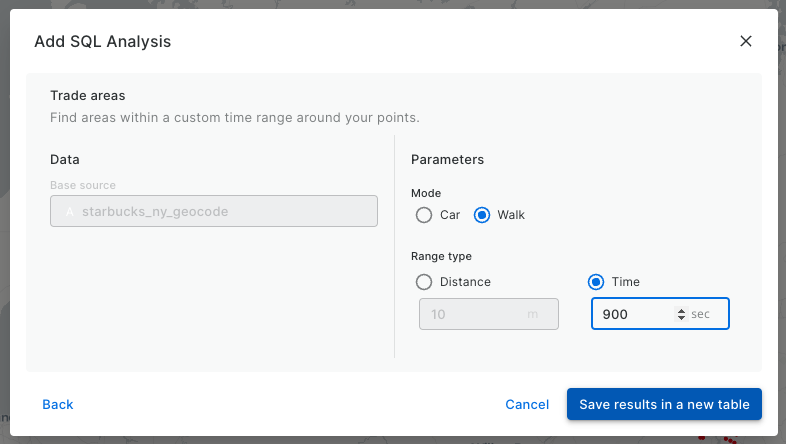Cancel the SQL analysis
The height and width of the screenshot is (444, 786).
tap(527, 404)
